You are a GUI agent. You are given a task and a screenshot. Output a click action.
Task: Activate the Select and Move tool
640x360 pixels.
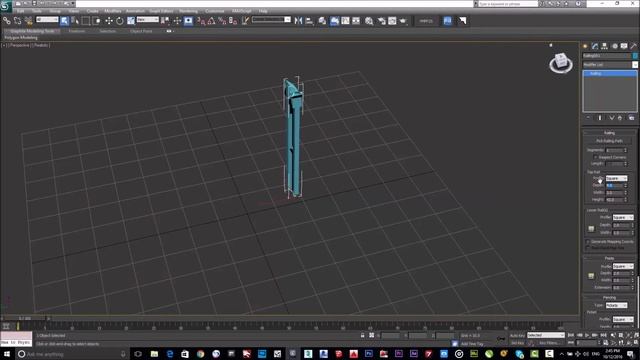pyautogui.click(x=109, y=20)
